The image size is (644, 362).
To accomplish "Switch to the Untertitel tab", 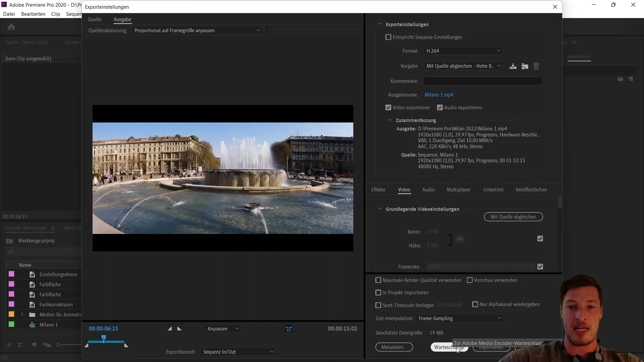I will tap(493, 190).
